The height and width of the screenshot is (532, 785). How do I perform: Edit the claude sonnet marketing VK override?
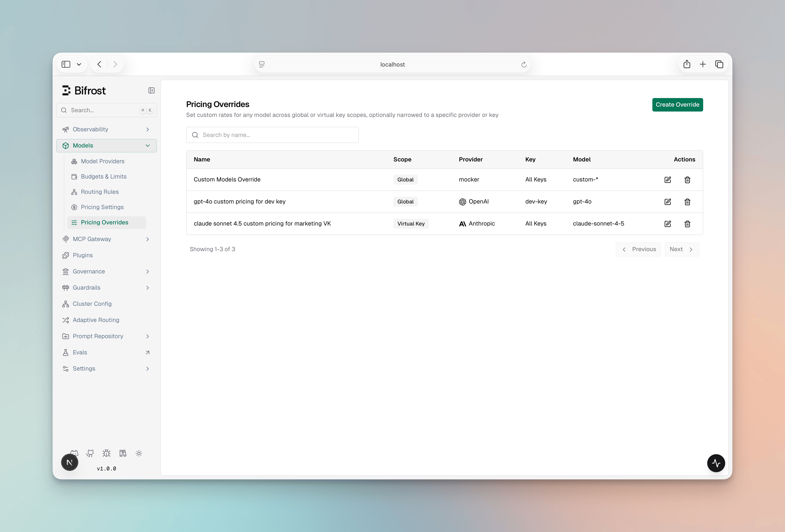[x=667, y=224]
